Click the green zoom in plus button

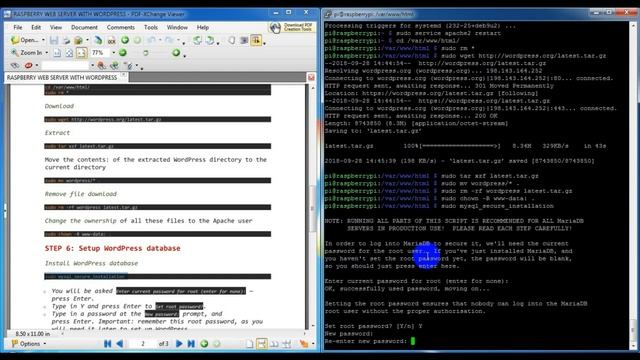[176, 53]
